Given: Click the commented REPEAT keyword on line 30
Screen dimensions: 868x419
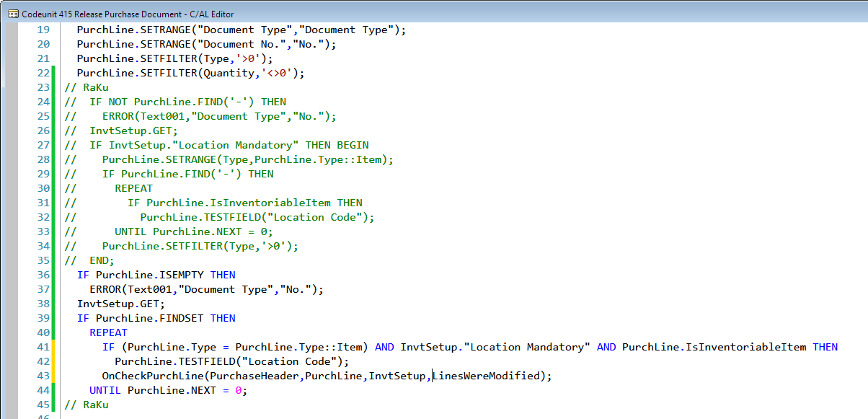Looking at the screenshot, I should pyautogui.click(x=134, y=188).
